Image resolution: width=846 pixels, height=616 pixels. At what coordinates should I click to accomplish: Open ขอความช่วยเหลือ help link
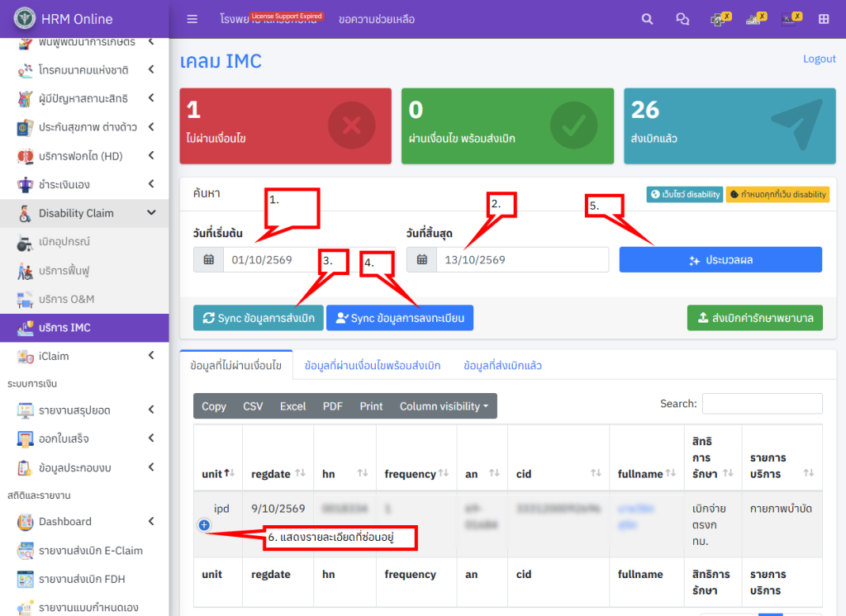click(x=377, y=20)
